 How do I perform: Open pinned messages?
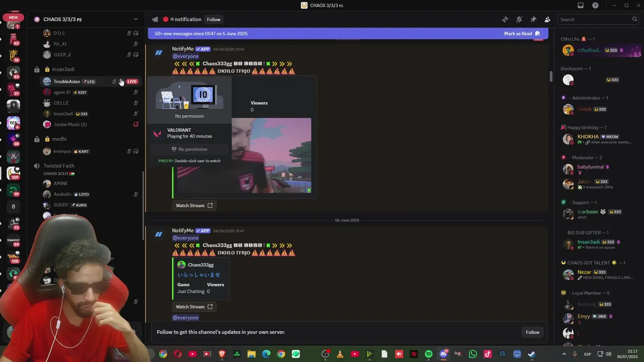click(533, 20)
